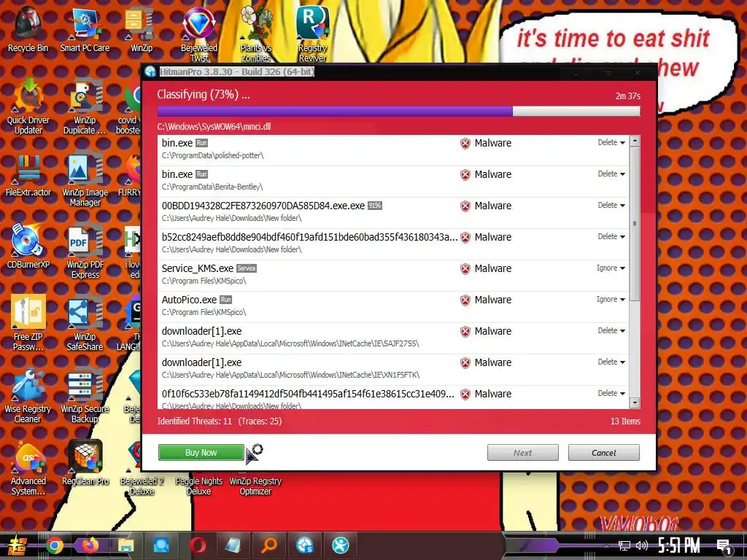
Task: Select the AutoPico.exe threat row
Action: coord(393,307)
